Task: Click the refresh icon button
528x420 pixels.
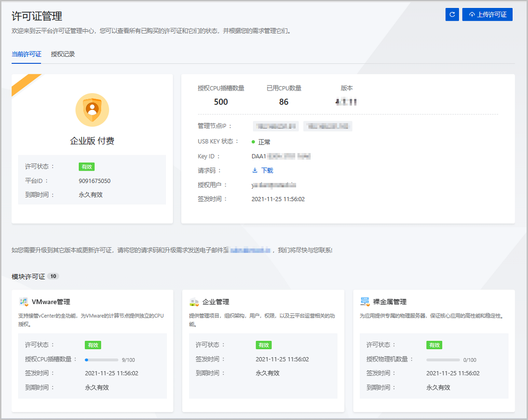Action: click(452, 15)
